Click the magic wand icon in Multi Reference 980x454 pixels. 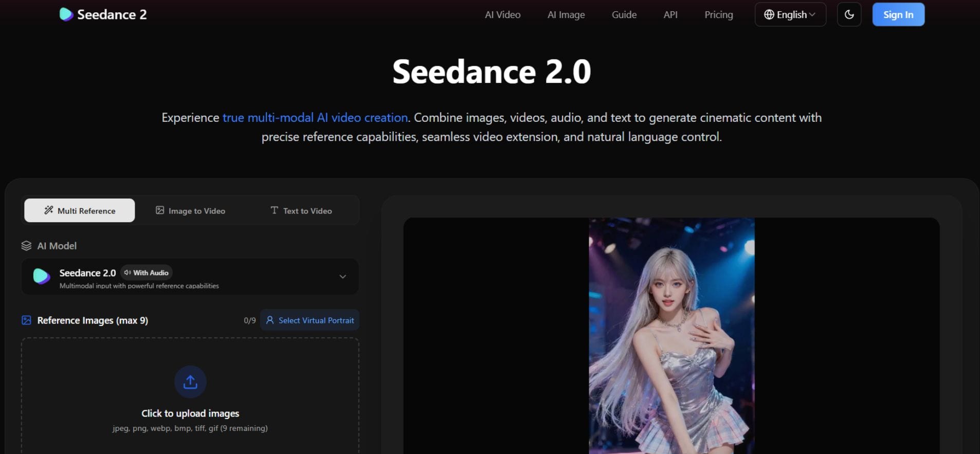pyautogui.click(x=49, y=210)
